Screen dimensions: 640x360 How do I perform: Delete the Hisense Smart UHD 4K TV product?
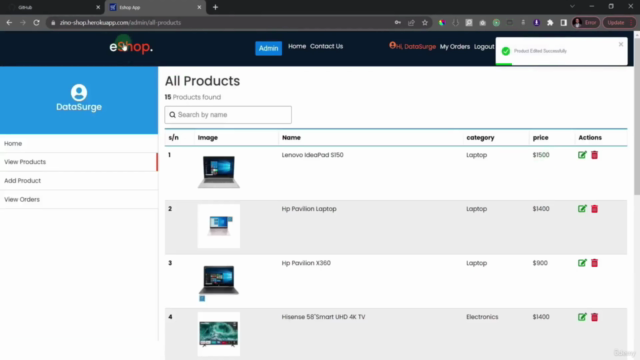tap(595, 317)
